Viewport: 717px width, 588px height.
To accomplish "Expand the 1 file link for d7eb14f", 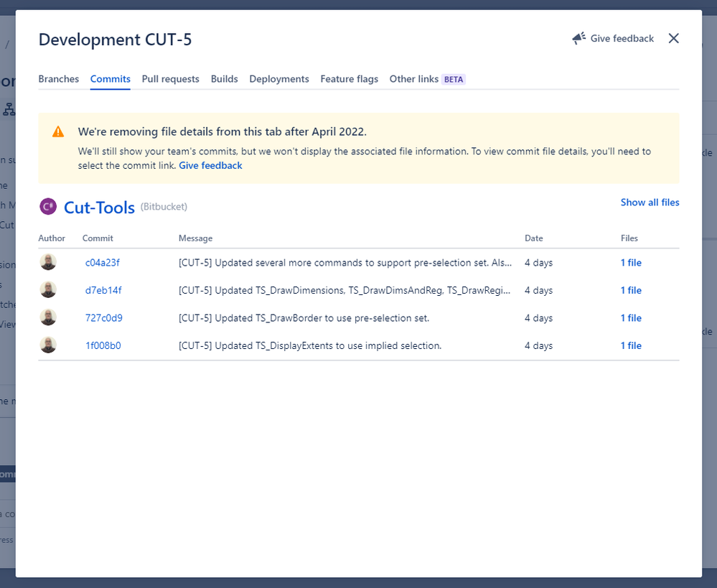I will coord(631,291).
